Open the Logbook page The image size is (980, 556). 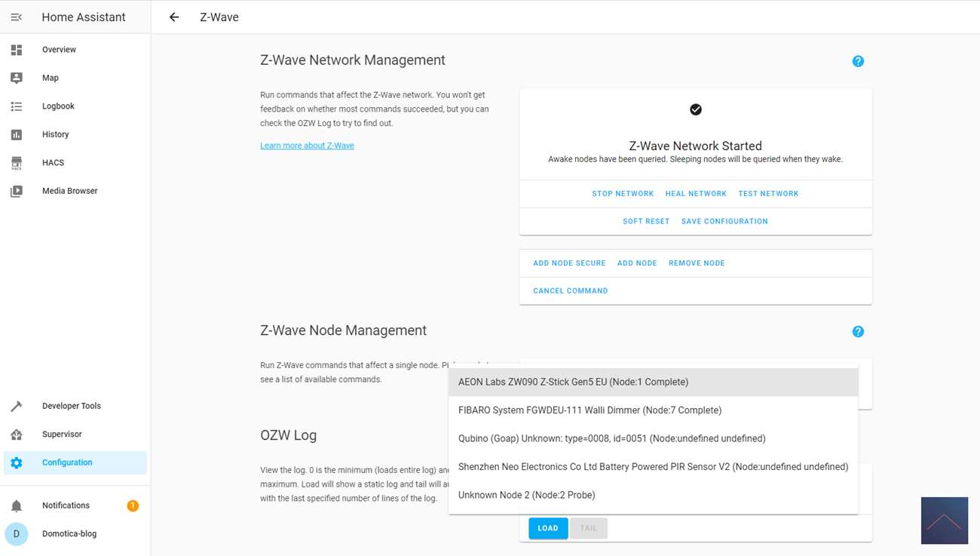[58, 106]
